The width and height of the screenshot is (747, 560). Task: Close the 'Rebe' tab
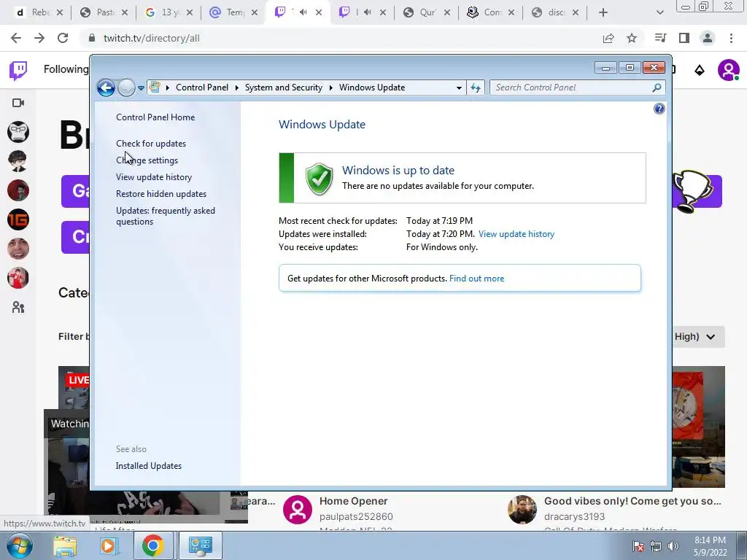[x=60, y=12]
